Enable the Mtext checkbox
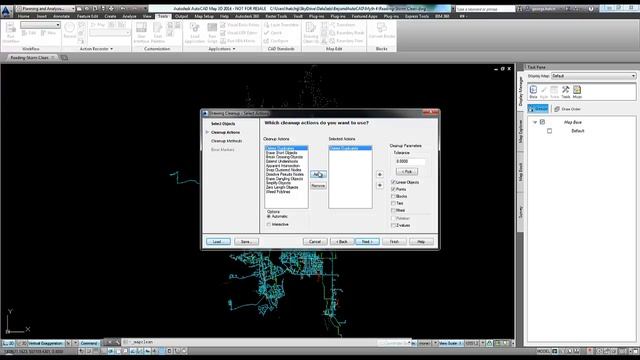 pyautogui.click(x=393, y=210)
